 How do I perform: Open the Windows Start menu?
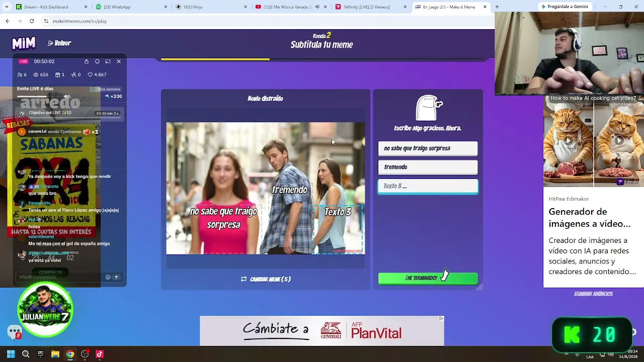click(x=11, y=354)
